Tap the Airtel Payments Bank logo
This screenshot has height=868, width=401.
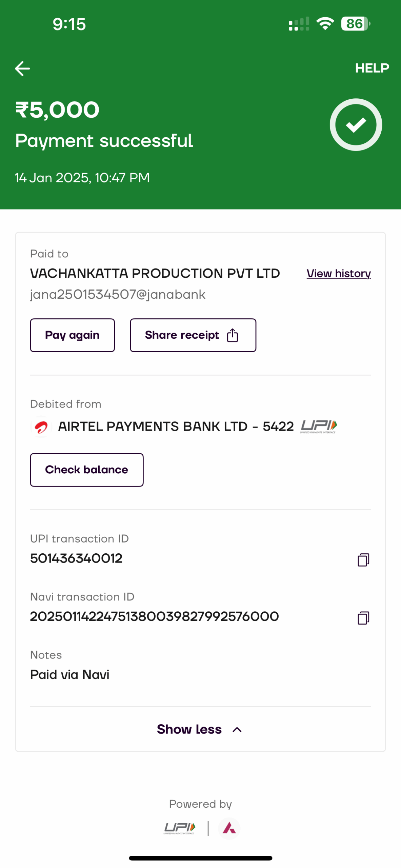pos(41,427)
